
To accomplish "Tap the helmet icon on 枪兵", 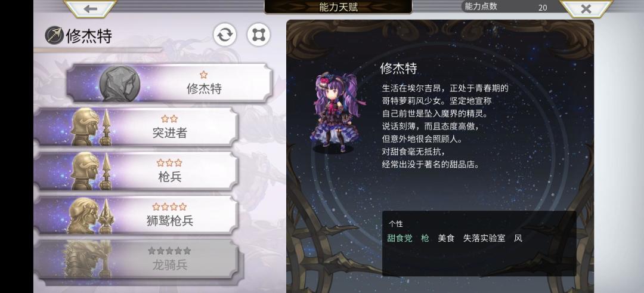I will 91,171.
